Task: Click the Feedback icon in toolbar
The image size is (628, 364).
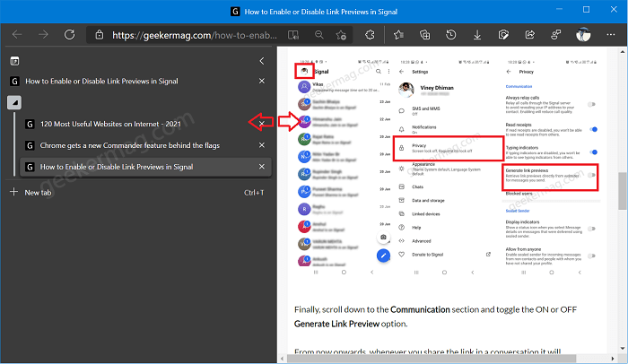Action: [x=556, y=35]
